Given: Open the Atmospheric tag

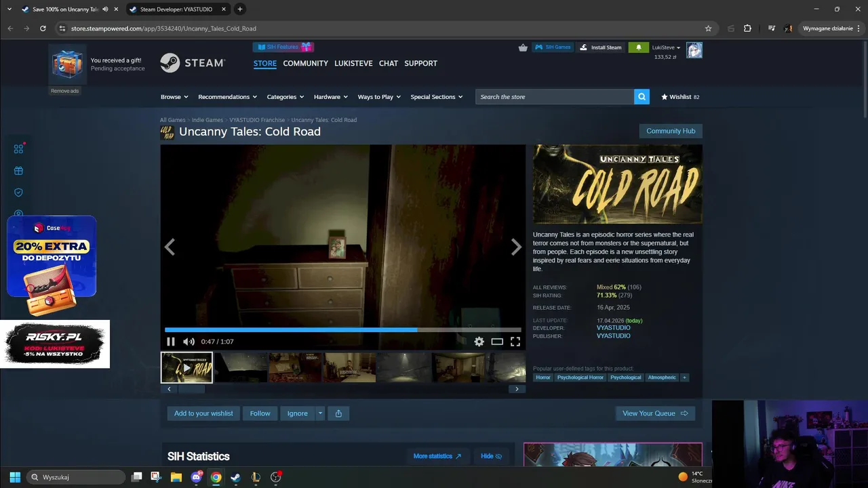Looking at the screenshot, I should 661,378.
